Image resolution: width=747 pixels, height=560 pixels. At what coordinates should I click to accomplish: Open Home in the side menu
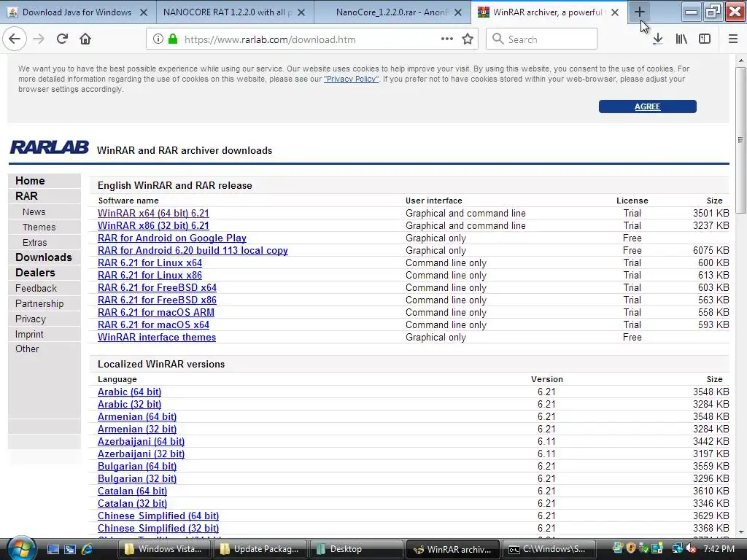click(x=30, y=181)
